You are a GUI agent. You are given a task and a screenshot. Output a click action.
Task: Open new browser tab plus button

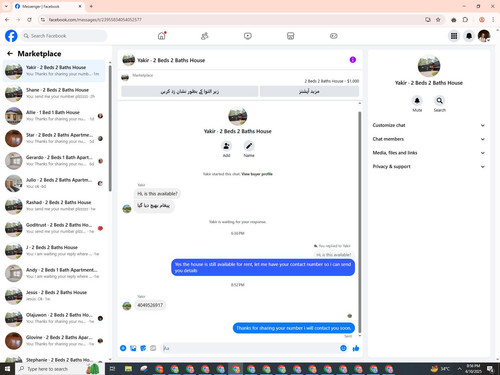click(91, 6)
